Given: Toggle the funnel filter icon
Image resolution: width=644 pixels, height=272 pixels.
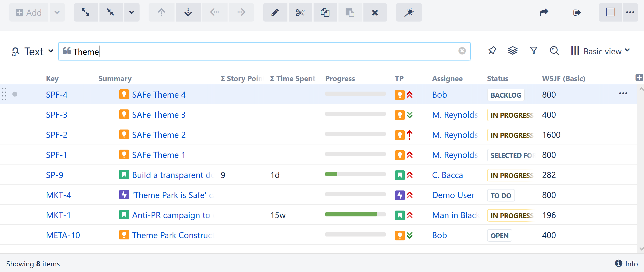Looking at the screenshot, I should coord(534,51).
